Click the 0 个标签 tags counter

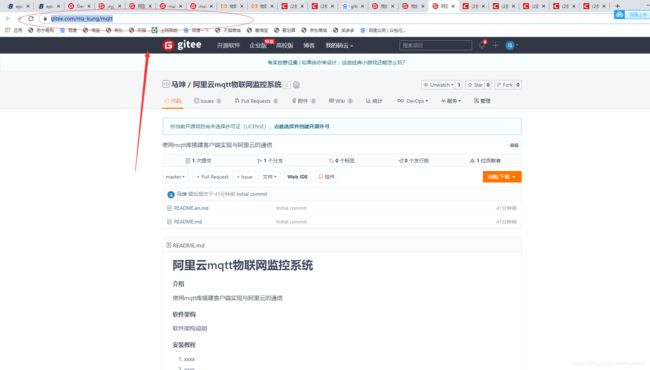click(x=342, y=160)
